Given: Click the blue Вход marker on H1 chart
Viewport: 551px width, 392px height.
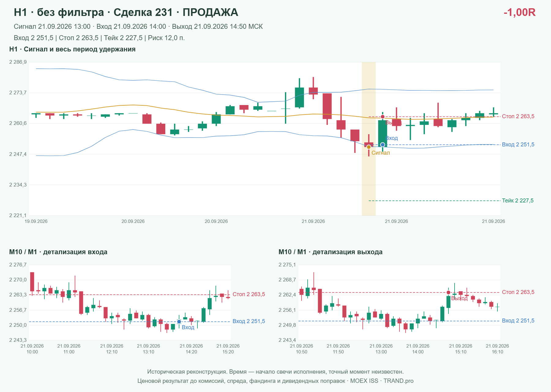Looking at the screenshot, I should 383,145.
